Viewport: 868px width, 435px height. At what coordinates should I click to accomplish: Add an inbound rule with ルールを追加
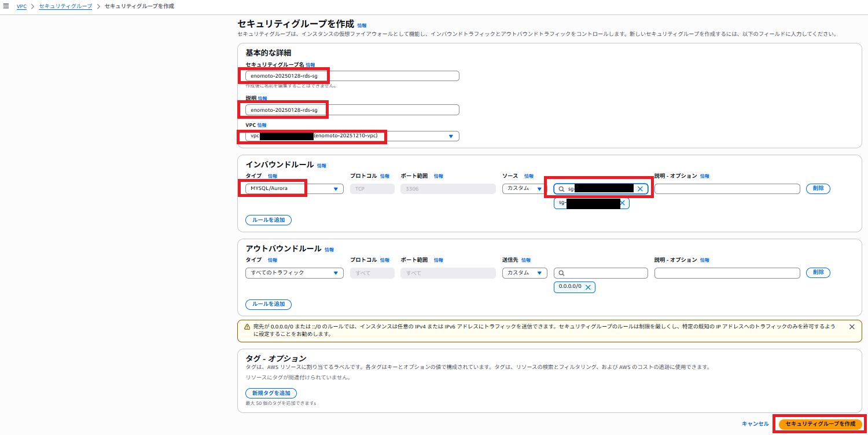[x=269, y=220]
